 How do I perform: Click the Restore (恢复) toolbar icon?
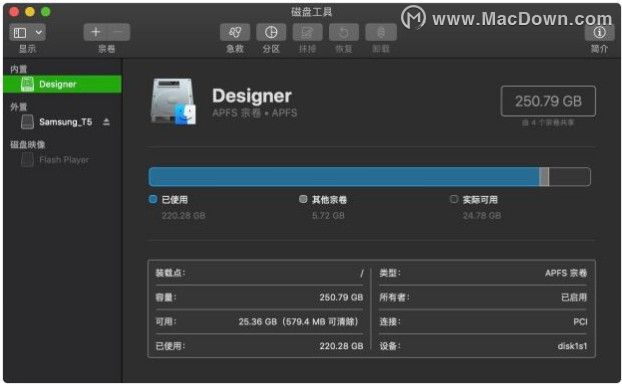[344, 33]
